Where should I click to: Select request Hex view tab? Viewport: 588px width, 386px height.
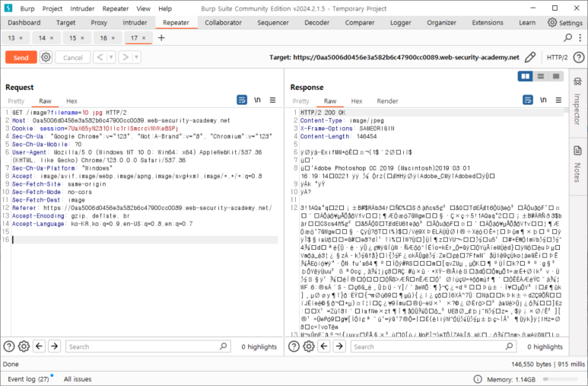tap(72, 101)
